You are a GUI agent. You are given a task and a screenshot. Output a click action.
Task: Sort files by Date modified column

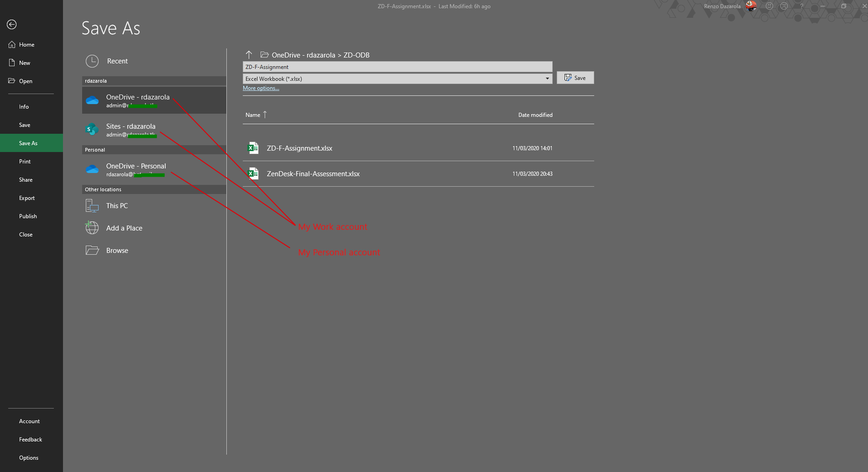535,115
